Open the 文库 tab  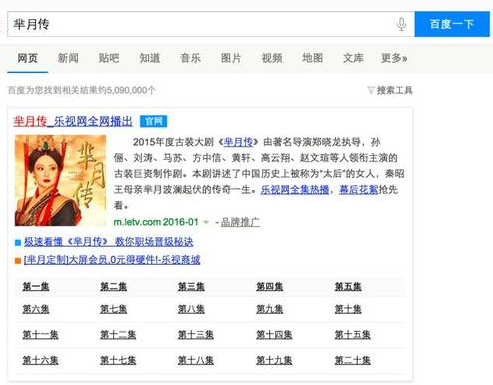353,58
